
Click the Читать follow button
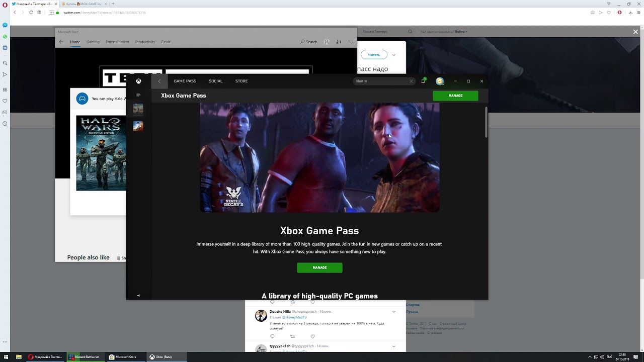click(374, 55)
